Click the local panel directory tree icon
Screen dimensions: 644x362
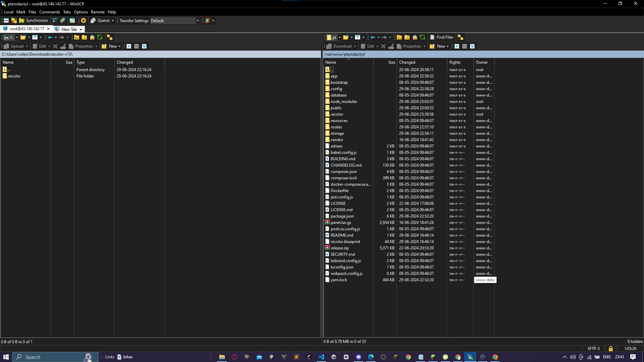(110, 37)
